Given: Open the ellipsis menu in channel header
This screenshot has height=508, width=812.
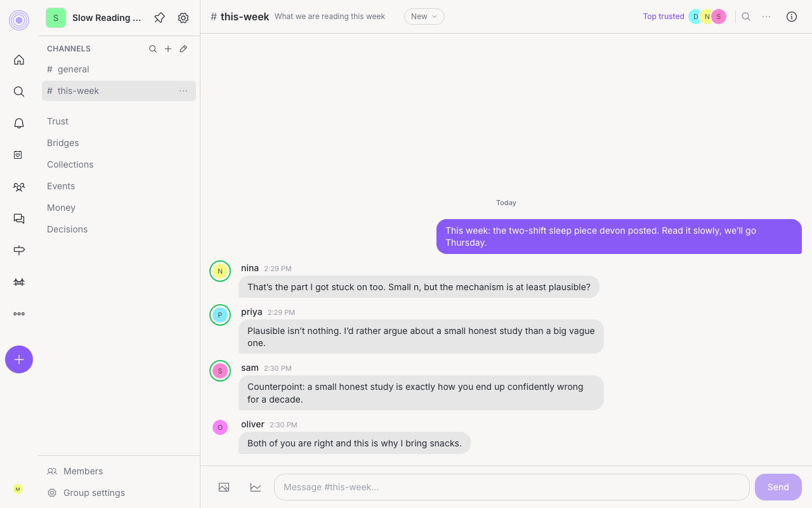Looking at the screenshot, I should (766, 17).
